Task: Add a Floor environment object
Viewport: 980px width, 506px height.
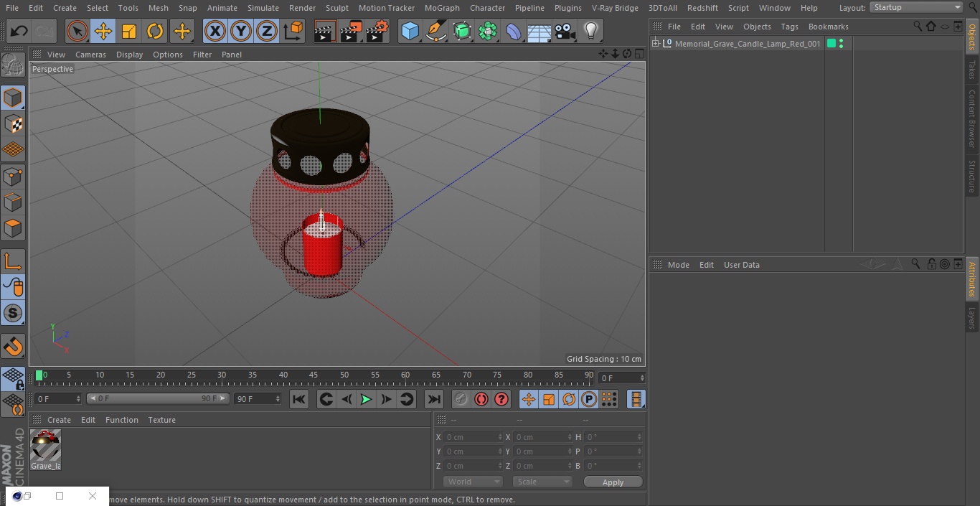Action: click(540, 31)
